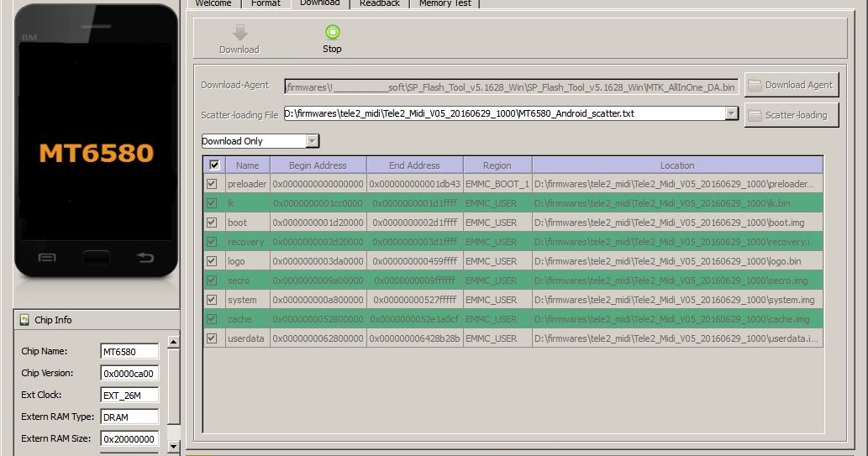The image size is (868, 456).
Task: Click the Scatter-loading button
Action: (x=792, y=115)
